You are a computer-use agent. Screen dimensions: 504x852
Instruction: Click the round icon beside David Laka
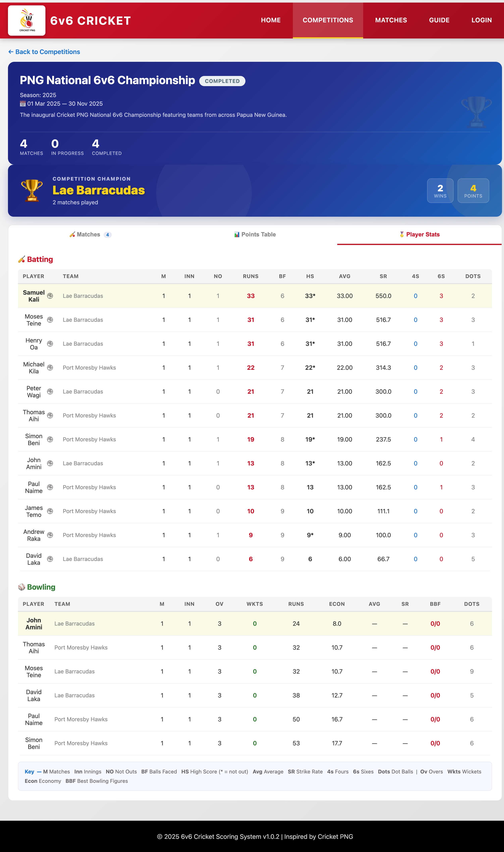point(50,559)
